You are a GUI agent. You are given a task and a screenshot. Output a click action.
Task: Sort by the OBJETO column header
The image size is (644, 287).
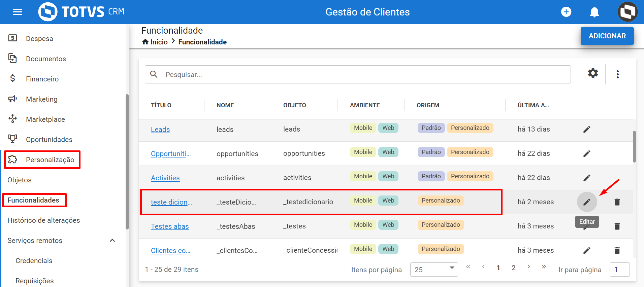tap(295, 105)
